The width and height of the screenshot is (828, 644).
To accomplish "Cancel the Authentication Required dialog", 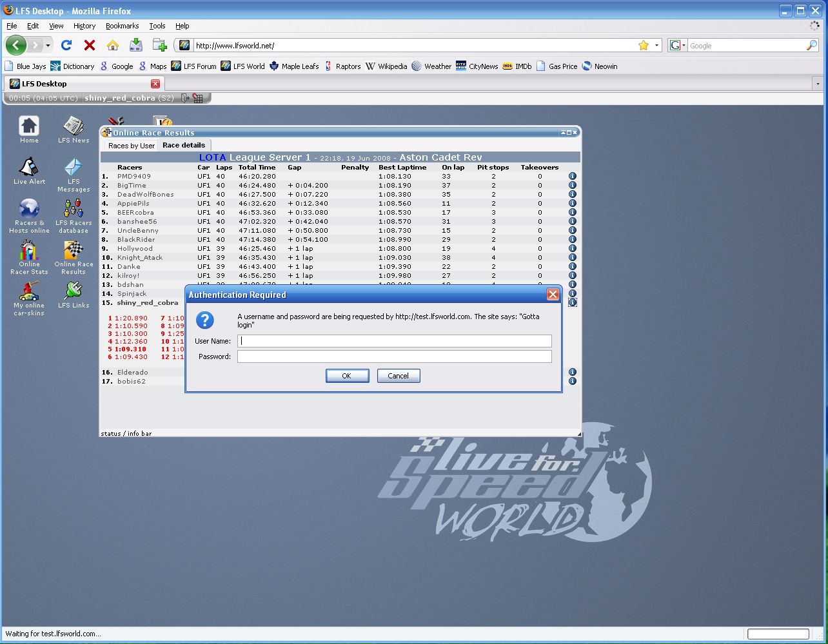I will [399, 376].
